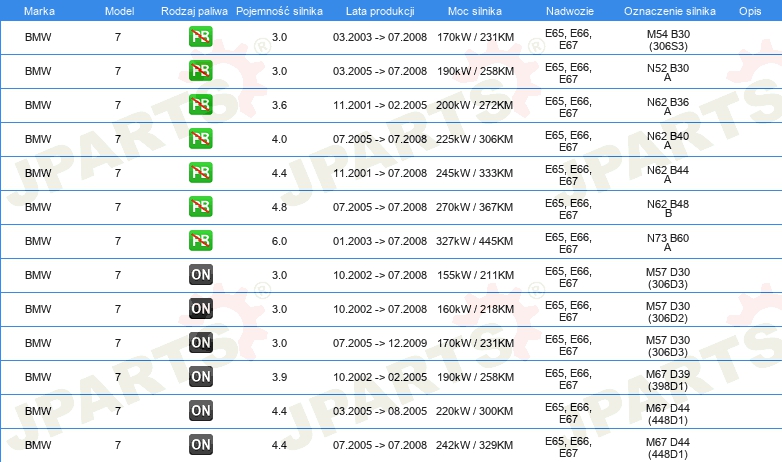Click the petrol icon in the 4.0 N62 B40 row

coord(200,139)
